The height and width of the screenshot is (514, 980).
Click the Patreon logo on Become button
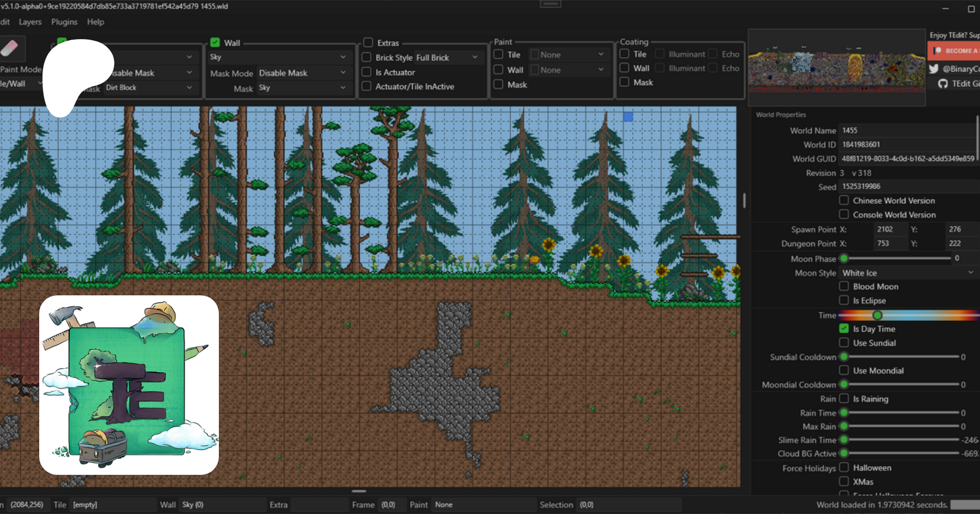[938, 51]
